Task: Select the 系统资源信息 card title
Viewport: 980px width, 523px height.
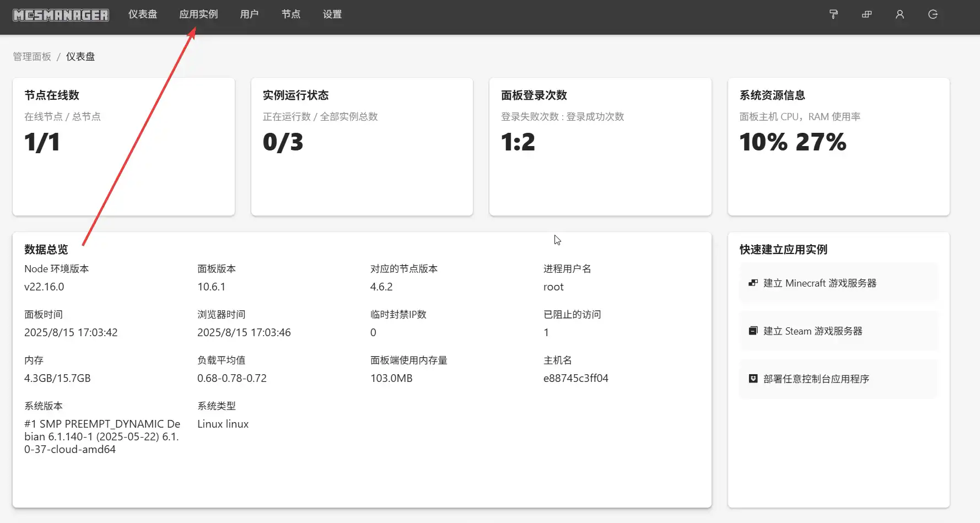Action: pos(772,95)
